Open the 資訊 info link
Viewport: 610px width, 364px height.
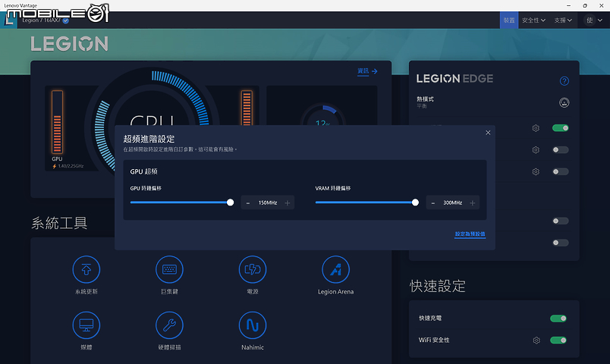(367, 71)
